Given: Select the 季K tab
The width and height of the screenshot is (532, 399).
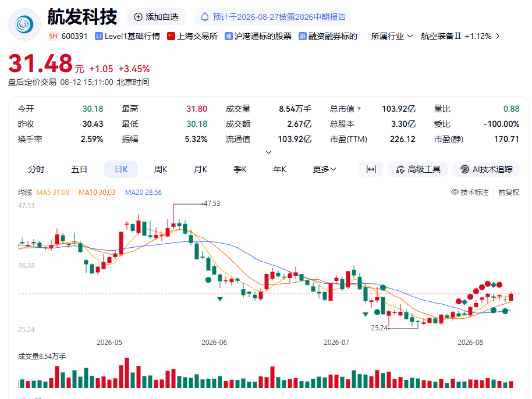Looking at the screenshot, I should coord(240,169).
